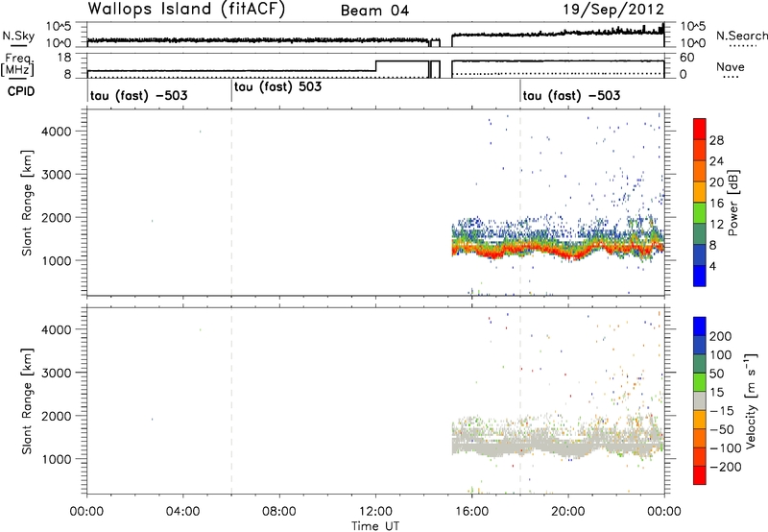Select the velocity panel 'Slant Range [km]' label
The width and height of the screenshot is (768, 532).
point(27,401)
